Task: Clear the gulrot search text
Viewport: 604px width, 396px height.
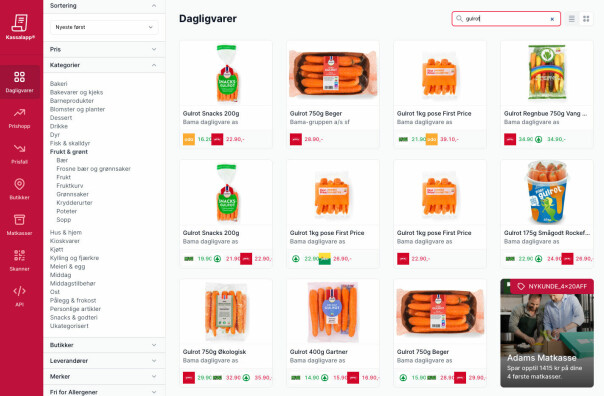Action: 552,19
